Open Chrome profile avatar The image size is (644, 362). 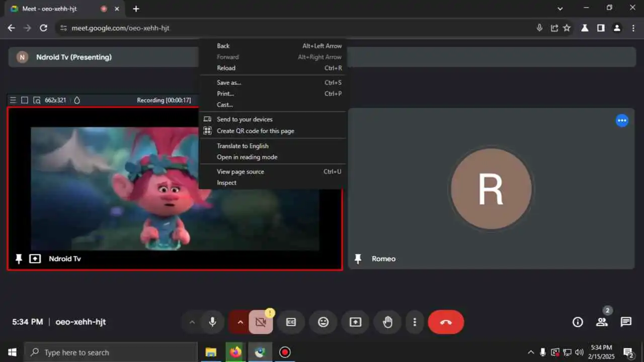coord(617,28)
